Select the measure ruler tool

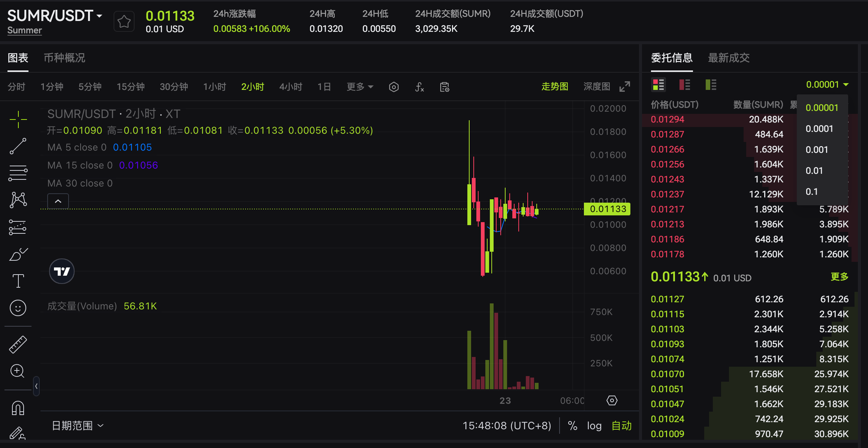tap(18, 344)
